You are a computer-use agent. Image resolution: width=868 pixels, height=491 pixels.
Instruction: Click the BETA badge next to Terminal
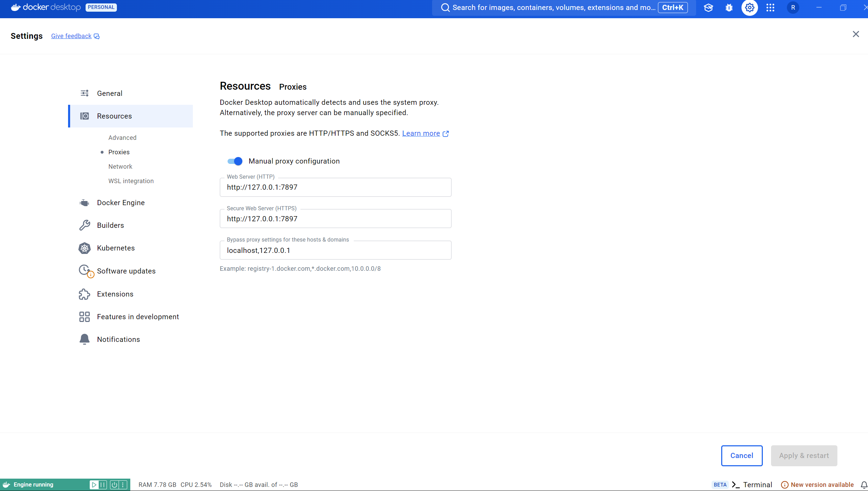[x=720, y=485]
